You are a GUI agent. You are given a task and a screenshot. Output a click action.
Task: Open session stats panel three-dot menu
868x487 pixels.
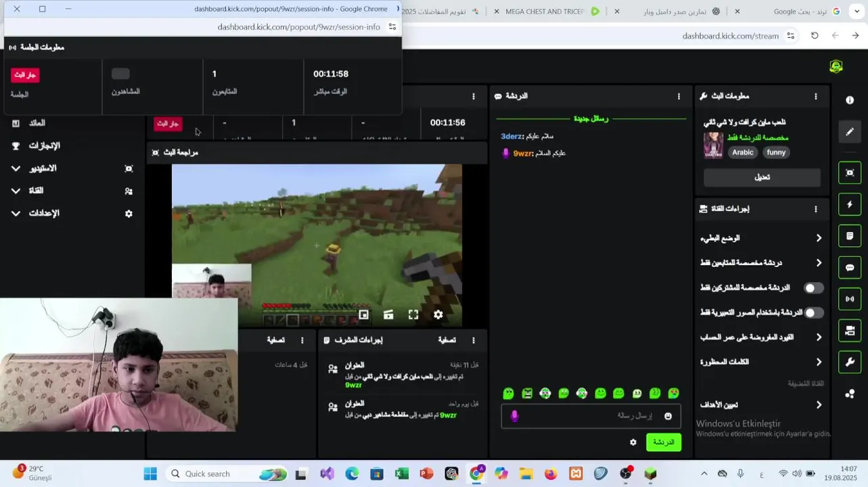click(x=474, y=96)
